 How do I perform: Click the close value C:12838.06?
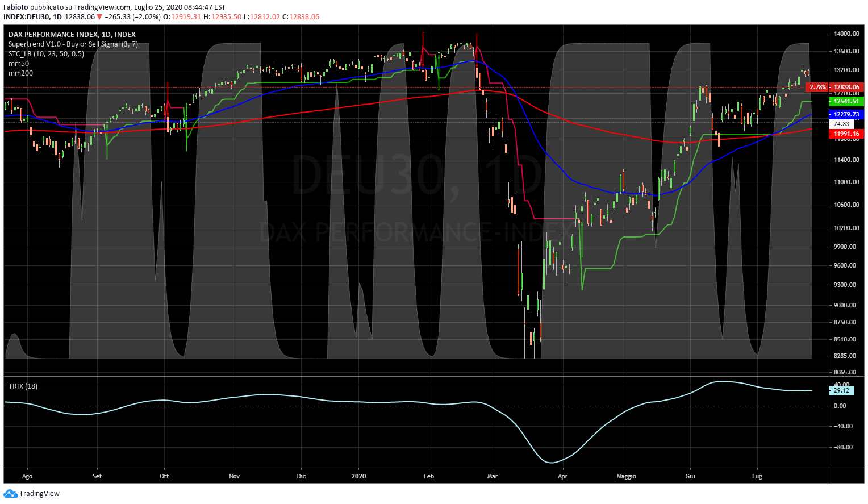point(301,17)
